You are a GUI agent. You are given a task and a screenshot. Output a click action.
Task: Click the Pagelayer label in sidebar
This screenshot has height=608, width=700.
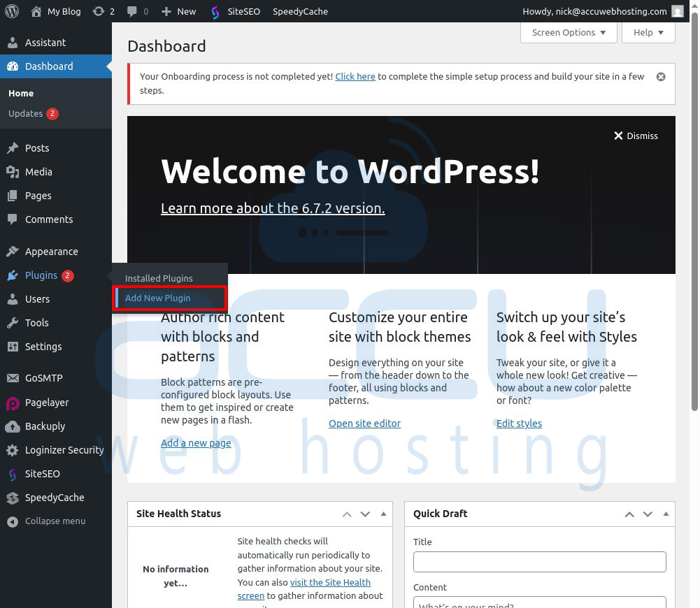[x=47, y=403]
